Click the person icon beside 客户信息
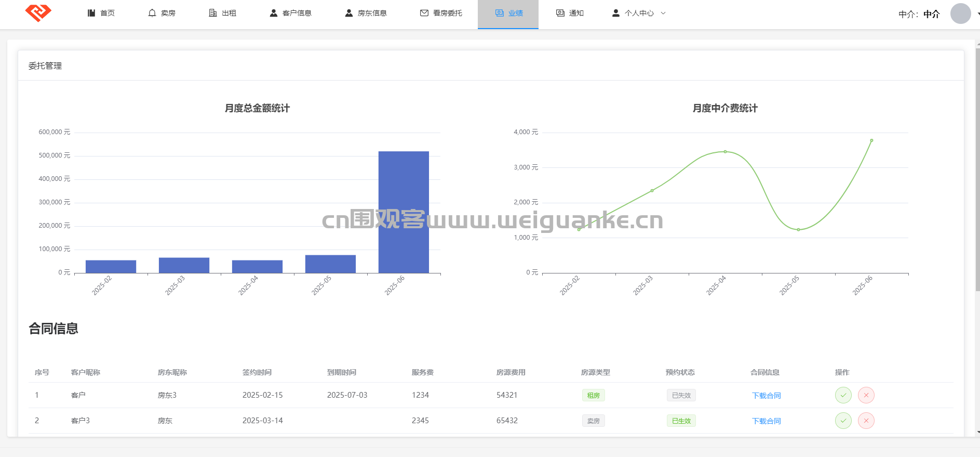The width and height of the screenshot is (980, 457). click(274, 13)
